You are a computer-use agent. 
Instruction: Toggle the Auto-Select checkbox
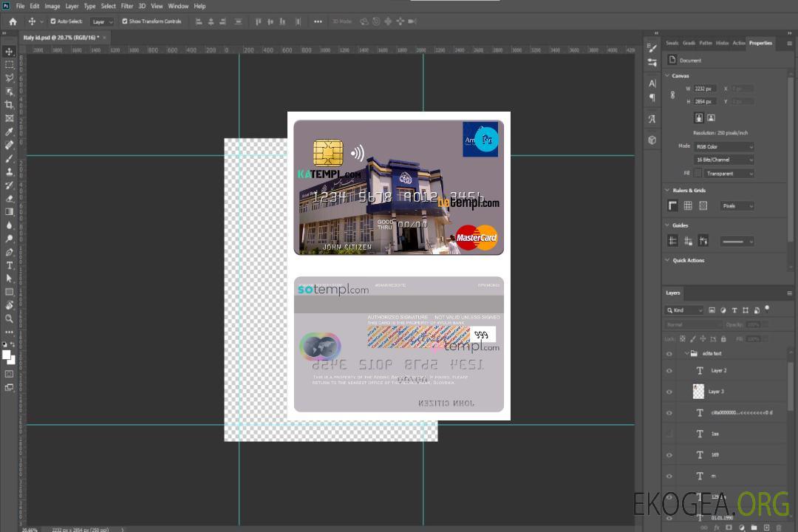click(x=53, y=21)
